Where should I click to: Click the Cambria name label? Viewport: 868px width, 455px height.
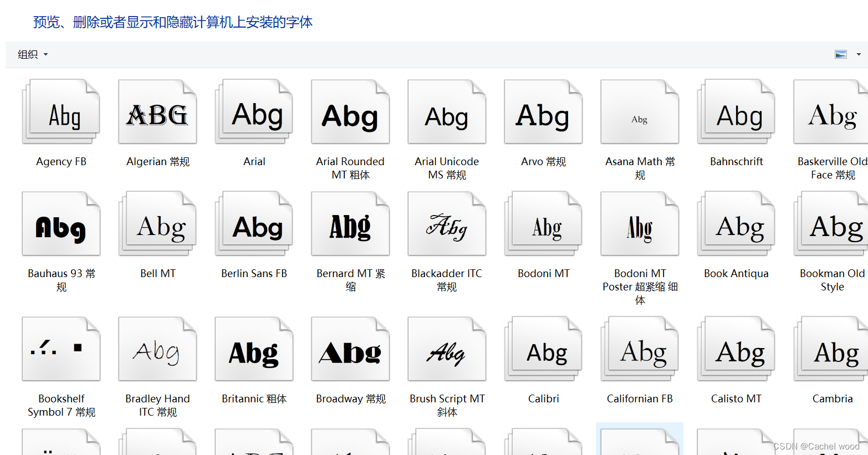(832, 398)
